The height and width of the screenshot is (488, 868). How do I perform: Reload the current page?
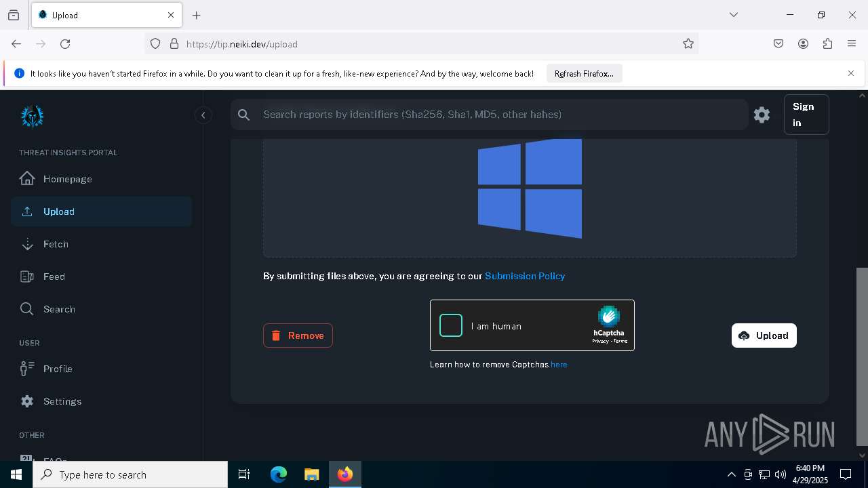pyautogui.click(x=65, y=43)
